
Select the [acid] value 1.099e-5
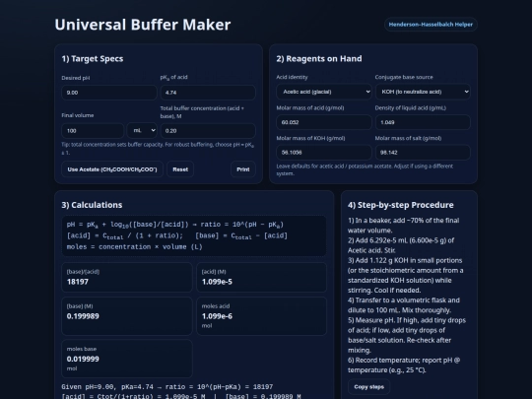217,282
